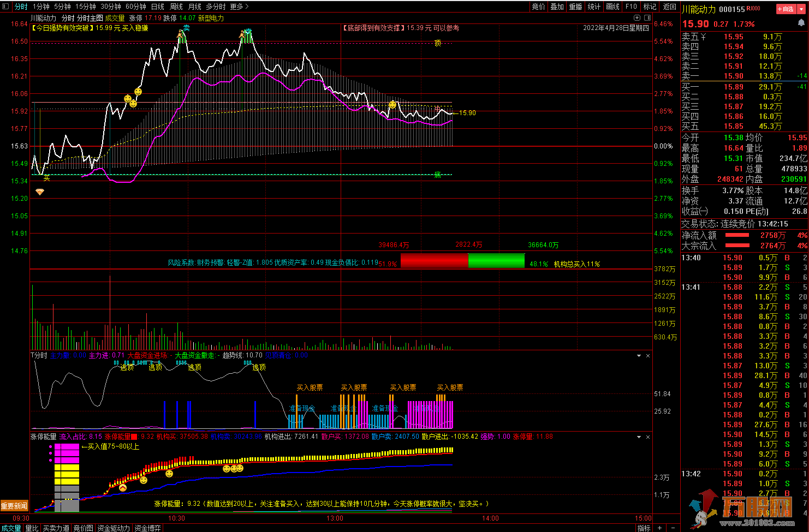809x532 pixels.
Task: Select the 竞价图 bottom tab
Action: click(83, 528)
